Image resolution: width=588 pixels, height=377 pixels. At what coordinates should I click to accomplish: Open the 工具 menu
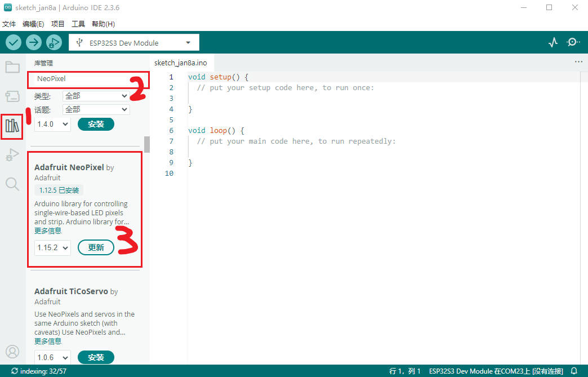(x=78, y=24)
